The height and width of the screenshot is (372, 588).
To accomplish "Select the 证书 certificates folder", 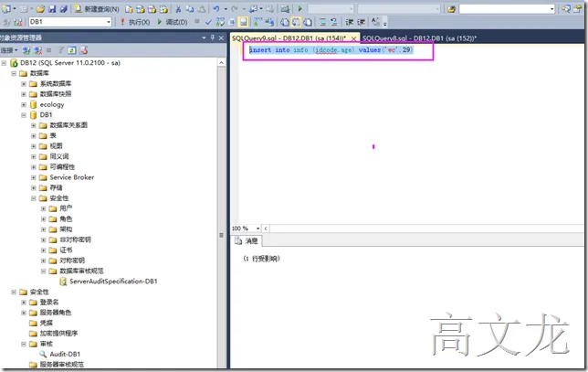I will pyautogui.click(x=66, y=250).
